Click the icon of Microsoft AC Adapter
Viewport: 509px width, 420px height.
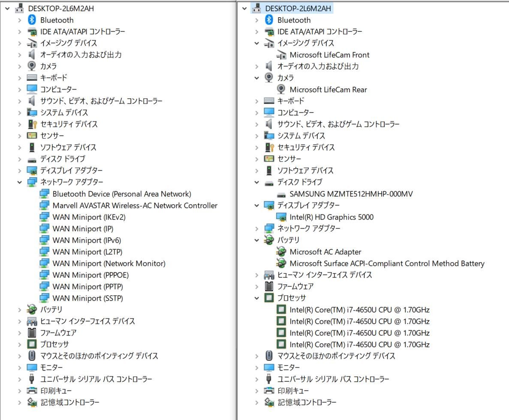pos(281,252)
